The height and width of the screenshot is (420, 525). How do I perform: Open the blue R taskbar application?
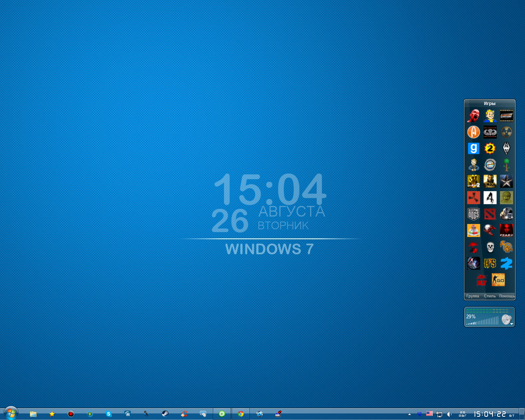coord(128,414)
